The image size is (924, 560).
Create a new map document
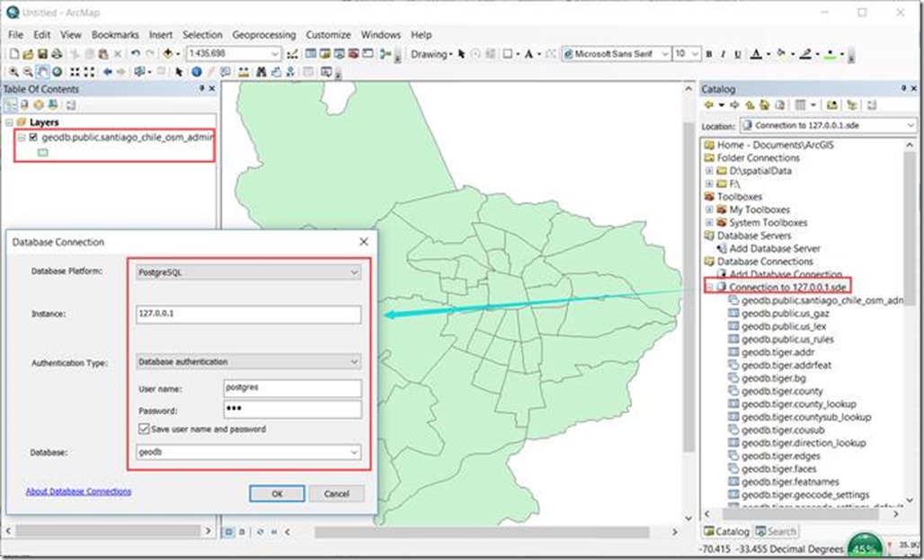(x=14, y=54)
